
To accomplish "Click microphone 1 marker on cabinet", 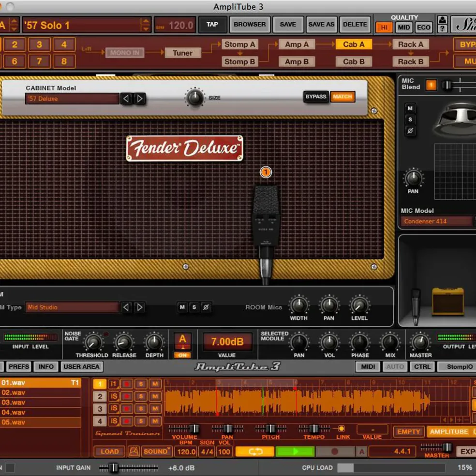I will pyautogui.click(x=266, y=172).
